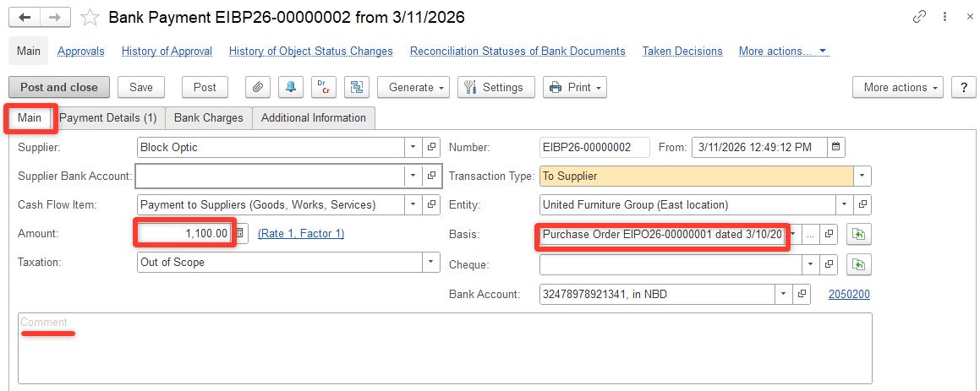Open History of Approval link
This screenshot has height=391, width=980.
click(x=167, y=52)
